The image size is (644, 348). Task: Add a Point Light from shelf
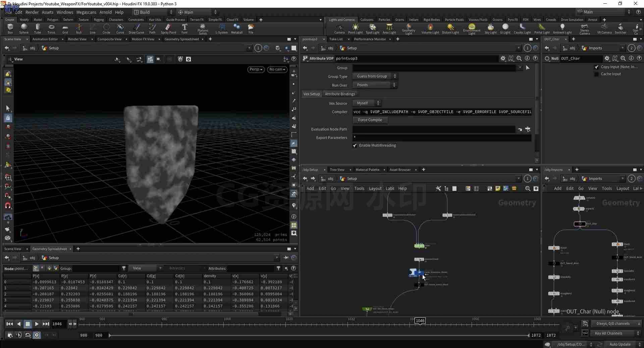pos(355,29)
